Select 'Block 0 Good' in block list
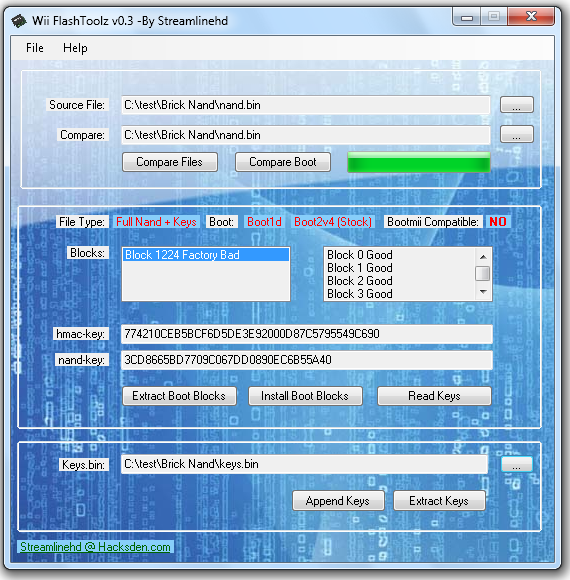This screenshot has height=580, width=570. pos(360,255)
